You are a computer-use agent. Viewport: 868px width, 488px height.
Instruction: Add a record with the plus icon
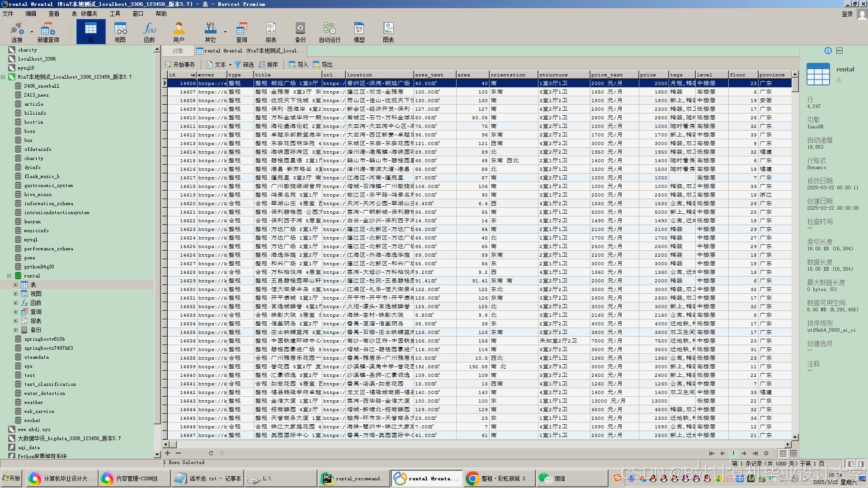point(167,453)
